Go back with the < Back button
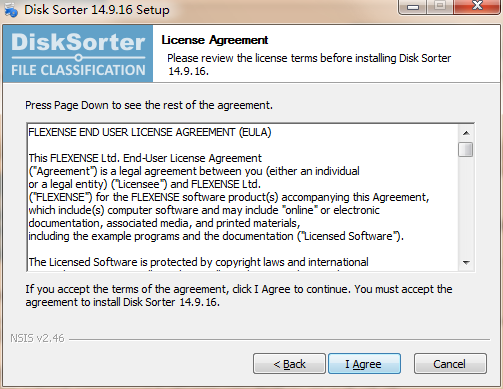The height and width of the screenshot is (389, 503). point(289,364)
